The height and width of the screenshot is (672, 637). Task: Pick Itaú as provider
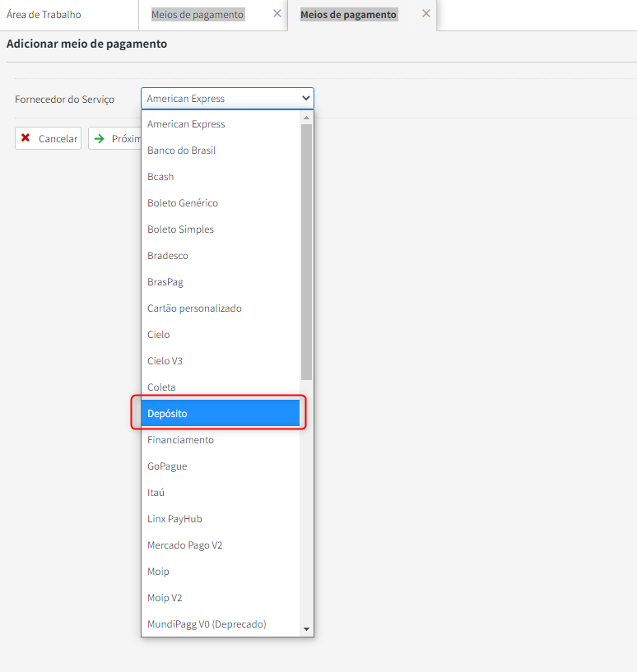(221, 493)
